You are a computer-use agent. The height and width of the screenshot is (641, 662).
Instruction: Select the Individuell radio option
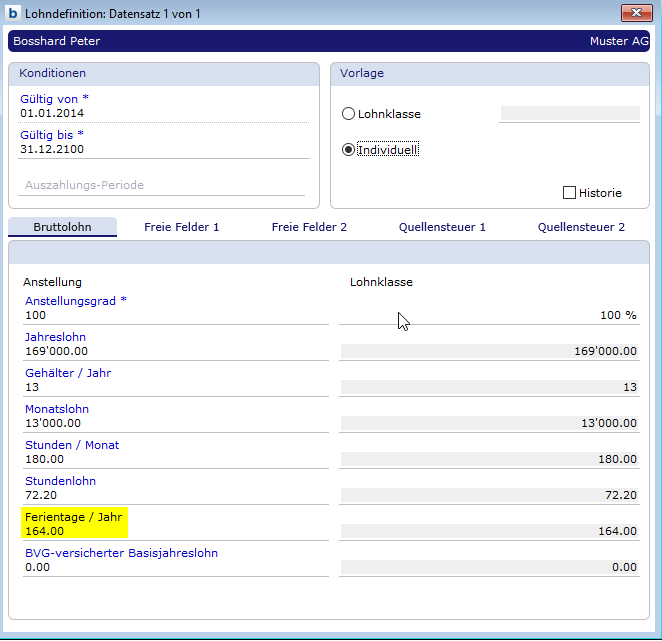pos(349,150)
